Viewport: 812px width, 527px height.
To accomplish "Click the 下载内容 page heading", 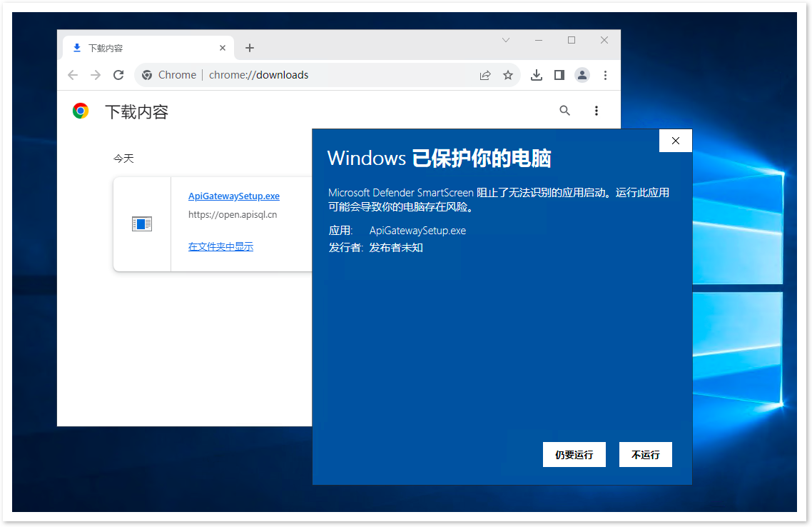I will coord(137,112).
